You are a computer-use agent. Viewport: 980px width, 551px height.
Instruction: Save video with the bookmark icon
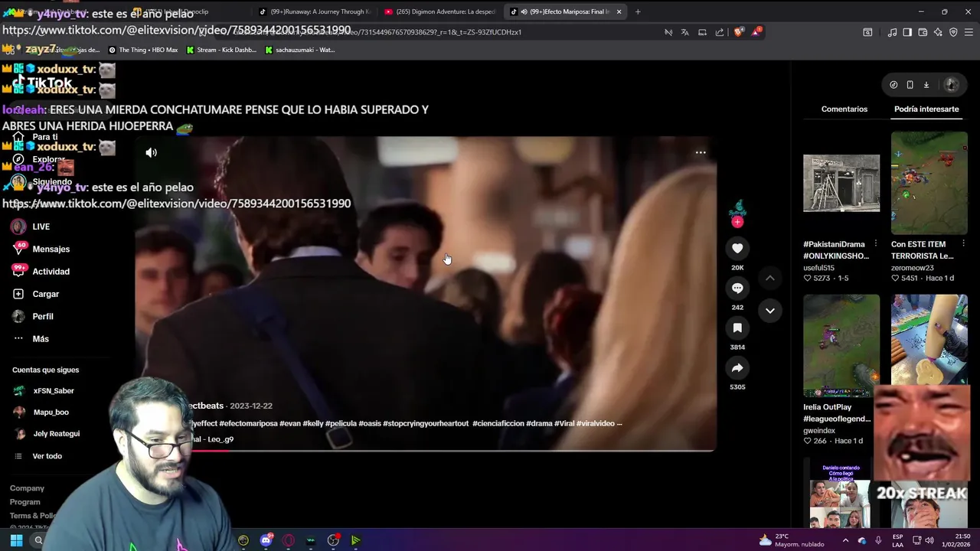pyautogui.click(x=737, y=328)
